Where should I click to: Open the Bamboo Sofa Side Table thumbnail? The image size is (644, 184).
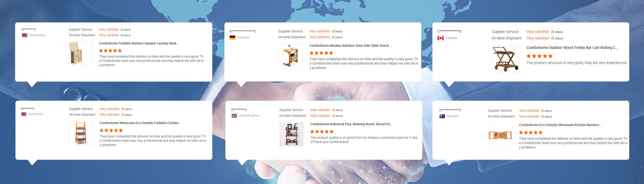(x=291, y=56)
